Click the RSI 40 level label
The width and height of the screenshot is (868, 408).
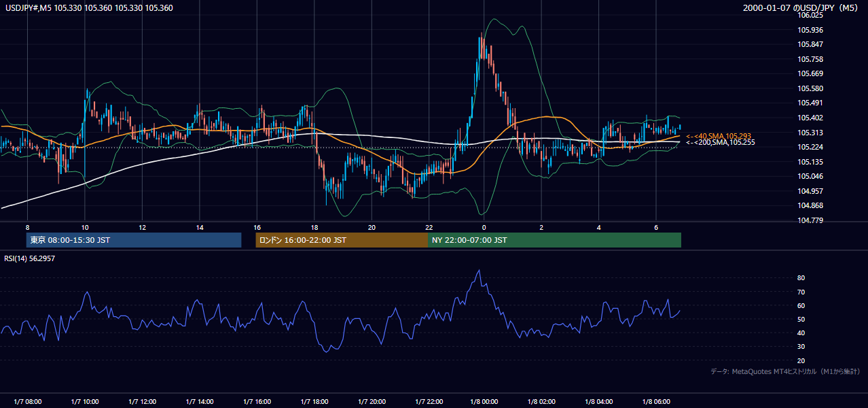pos(801,333)
